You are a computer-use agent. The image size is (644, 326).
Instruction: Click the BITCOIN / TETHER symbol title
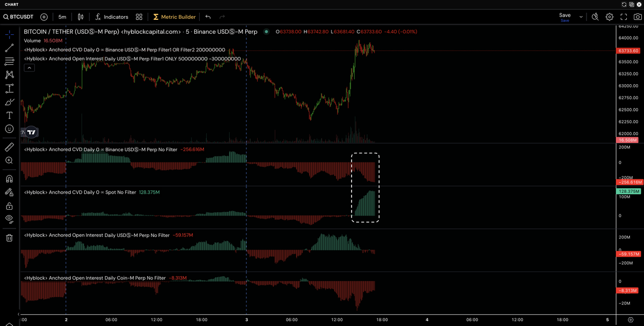[x=141, y=32]
